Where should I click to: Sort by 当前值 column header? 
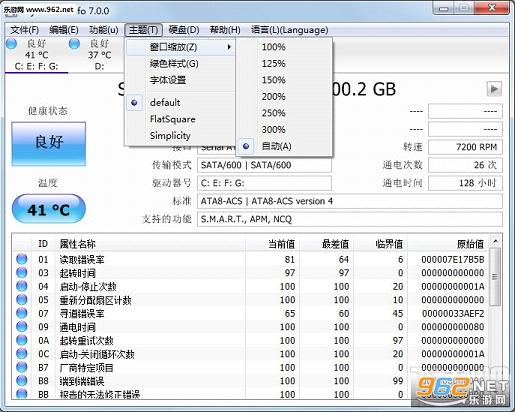point(273,244)
